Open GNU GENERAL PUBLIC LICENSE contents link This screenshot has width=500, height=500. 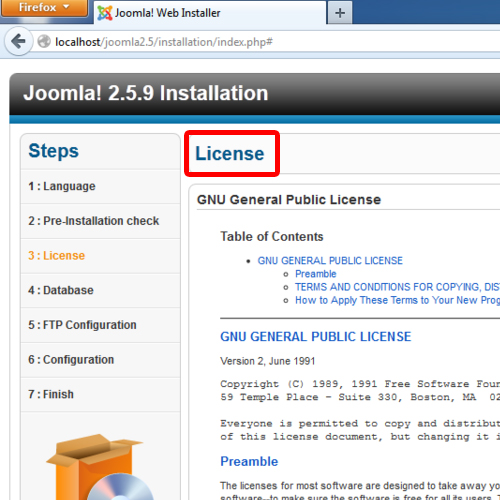pos(330,261)
